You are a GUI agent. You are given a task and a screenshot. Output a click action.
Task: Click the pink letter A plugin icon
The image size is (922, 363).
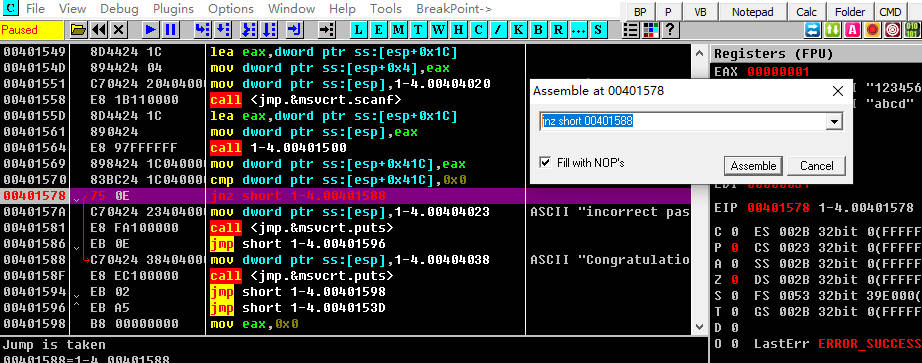853,29
